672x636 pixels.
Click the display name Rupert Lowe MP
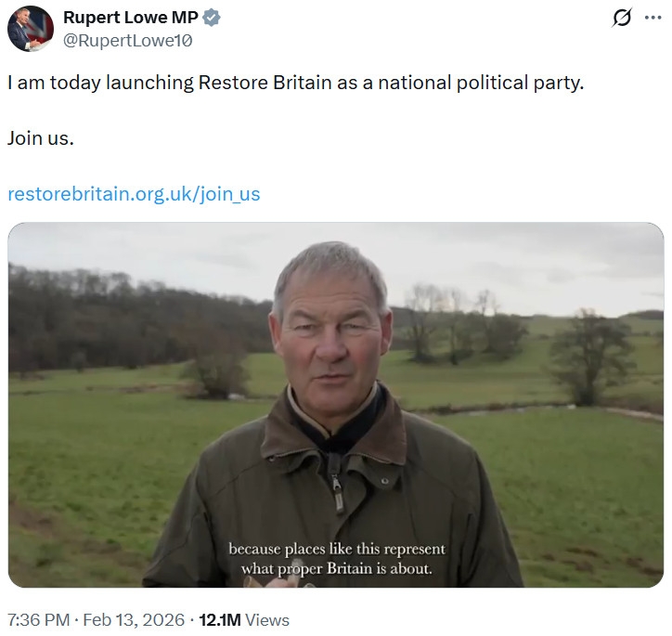[129, 18]
